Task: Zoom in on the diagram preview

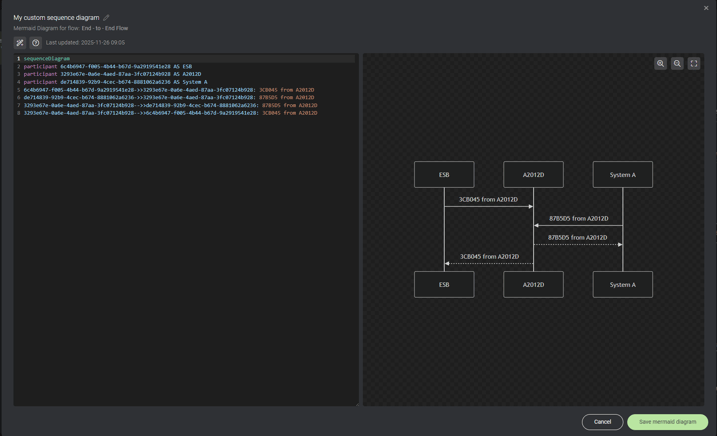Action: (x=660, y=64)
